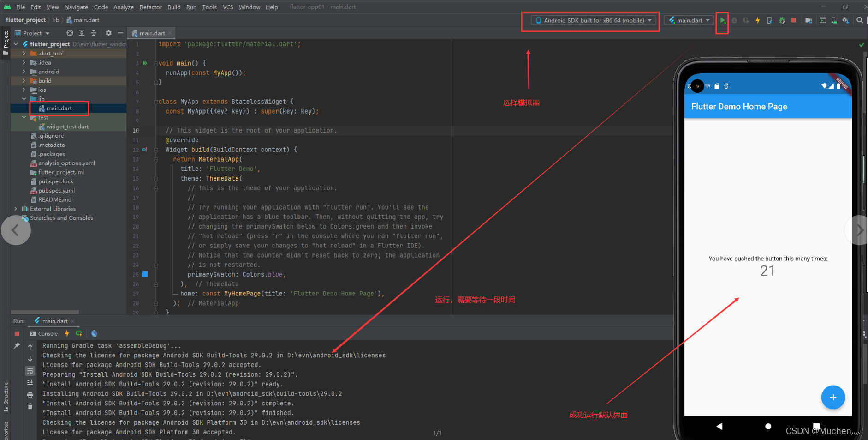Collapse the flutter_project root node

pos(16,44)
